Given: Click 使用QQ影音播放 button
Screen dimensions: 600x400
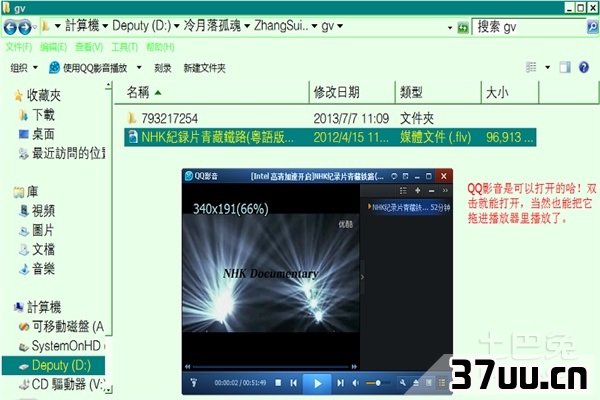Looking at the screenshot, I should click(x=88, y=68).
